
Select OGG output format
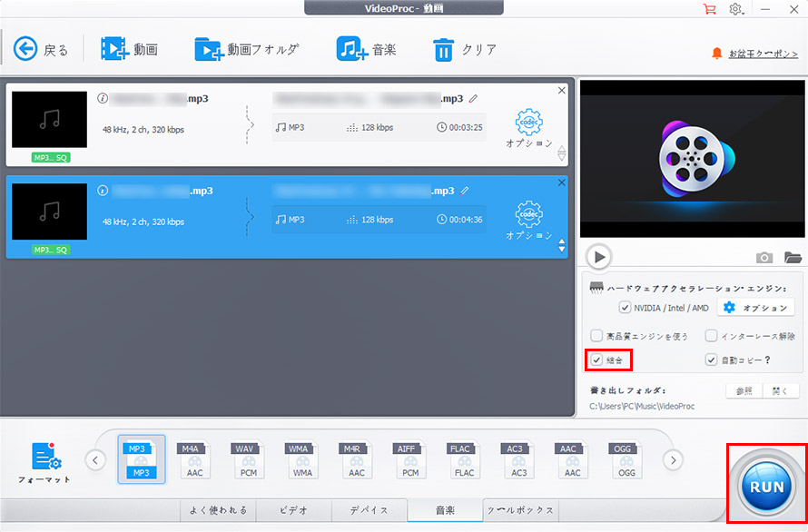coord(626,459)
